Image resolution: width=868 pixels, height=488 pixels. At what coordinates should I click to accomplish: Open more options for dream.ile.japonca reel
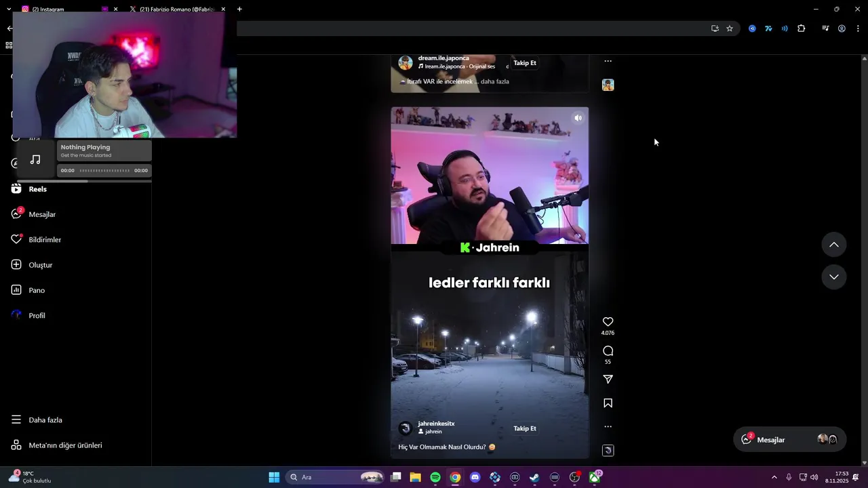pyautogui.click(x=608, y=61)
